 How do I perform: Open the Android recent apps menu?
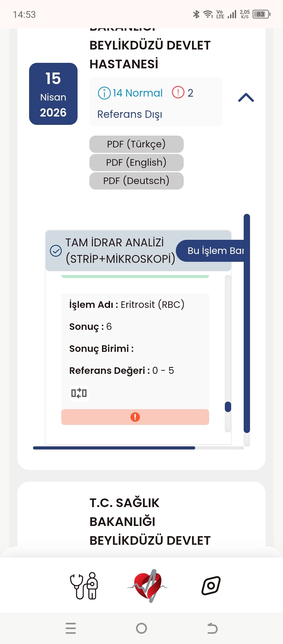tap(71, 628)
